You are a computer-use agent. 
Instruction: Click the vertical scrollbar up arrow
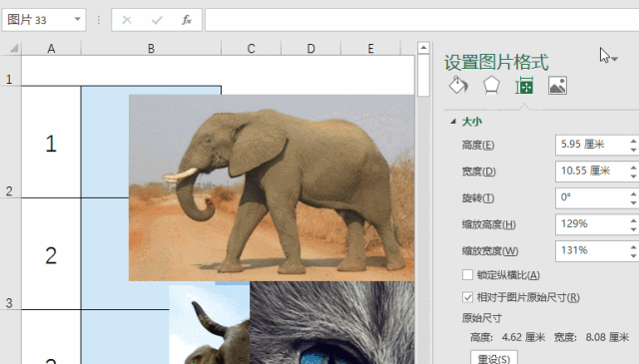point(423,48)
